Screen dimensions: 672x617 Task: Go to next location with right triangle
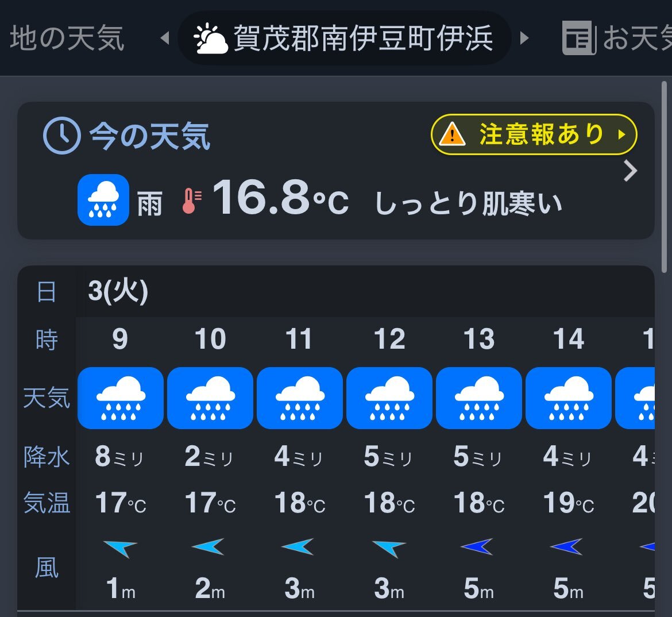[x=524, y=38]
